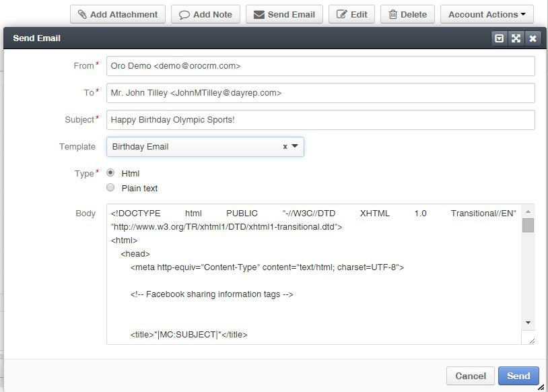Click the trash can icon on Delete
The image size is (548, 392).
coord(393,14)
